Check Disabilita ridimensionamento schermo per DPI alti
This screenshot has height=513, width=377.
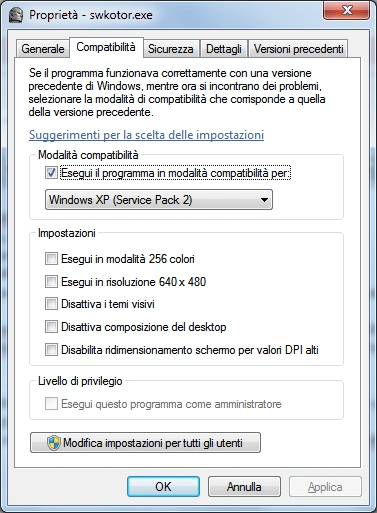point(51,350)
